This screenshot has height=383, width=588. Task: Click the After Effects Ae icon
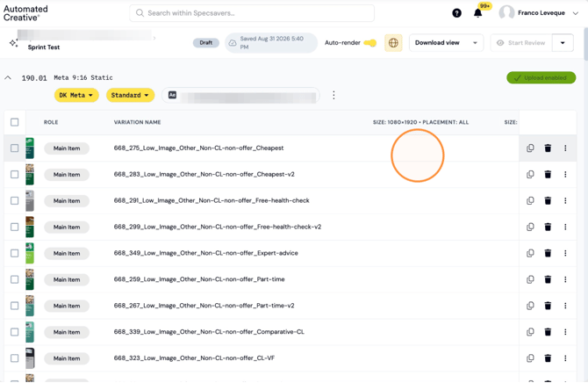(x=172, y=95)
